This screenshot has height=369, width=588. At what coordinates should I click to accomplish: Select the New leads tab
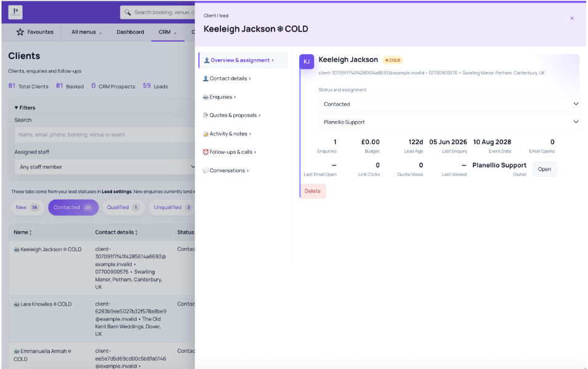coord(28,207)
